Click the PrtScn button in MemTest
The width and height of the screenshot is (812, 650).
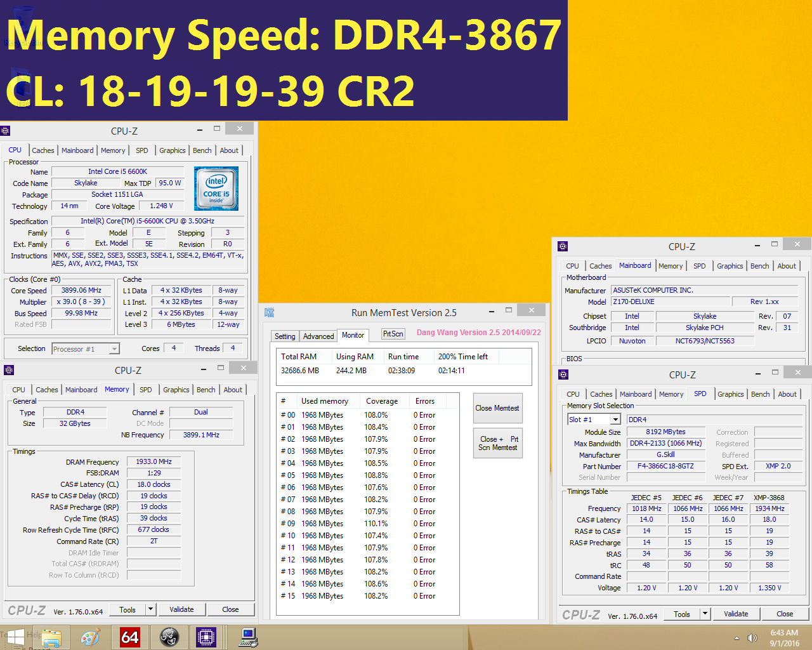(393, 333)
